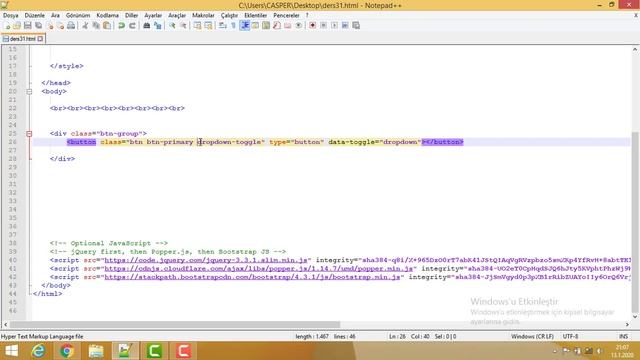
Task: Toggle the highlighted indent guide icon
Action: pyautogui.click(x=245, y=26)
